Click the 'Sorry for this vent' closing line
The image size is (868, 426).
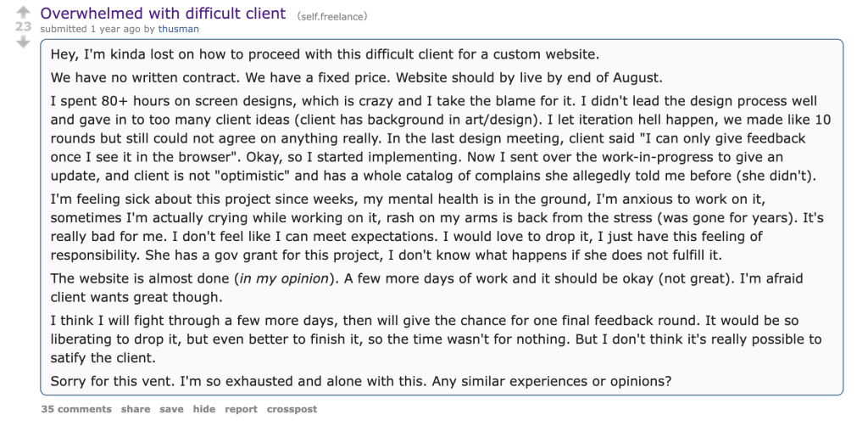361,382
